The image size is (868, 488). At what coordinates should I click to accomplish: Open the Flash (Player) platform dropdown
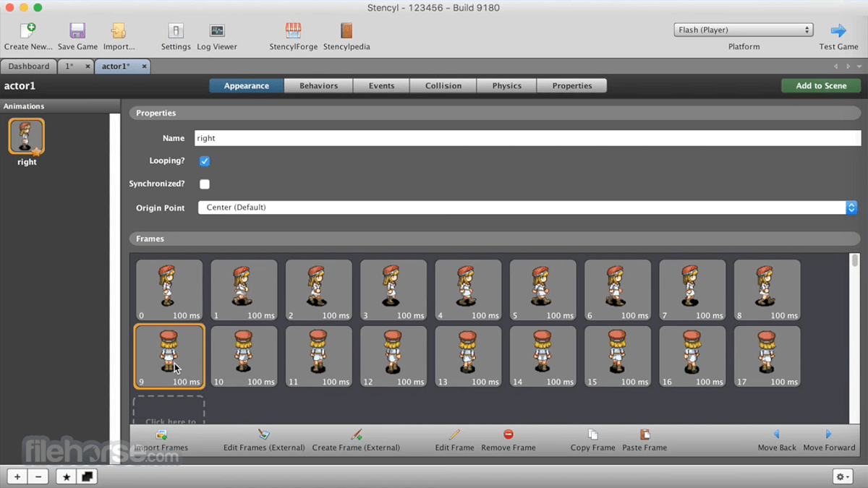click(x=744, y=30)
